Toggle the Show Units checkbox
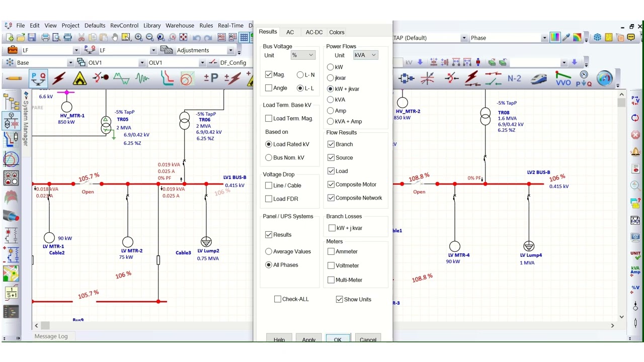 [340, 299]
